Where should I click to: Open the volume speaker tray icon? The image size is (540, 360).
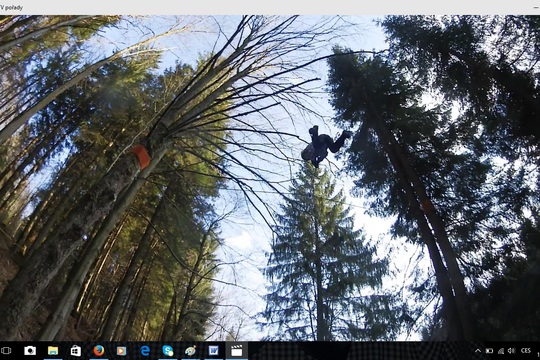coord(511,351)
